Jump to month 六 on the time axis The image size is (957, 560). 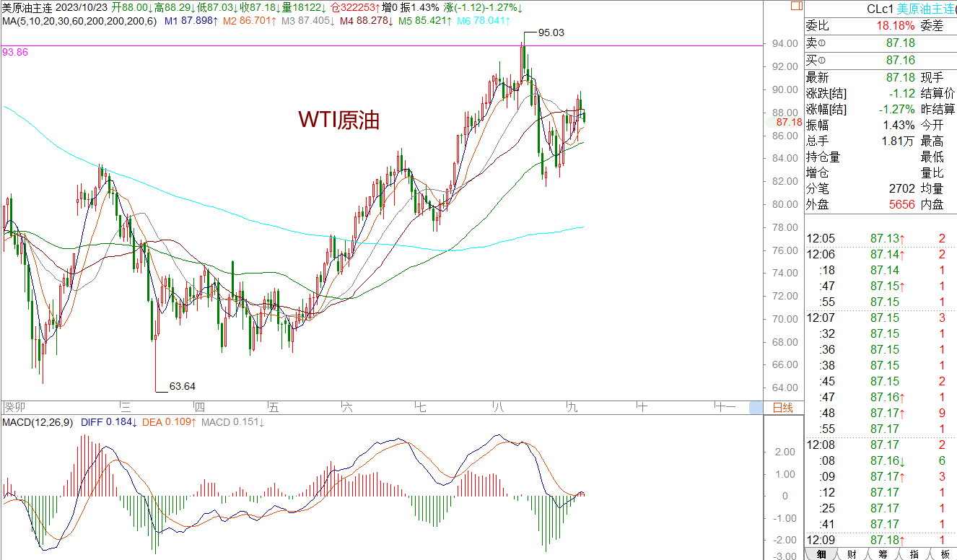(x=347, y=408)
